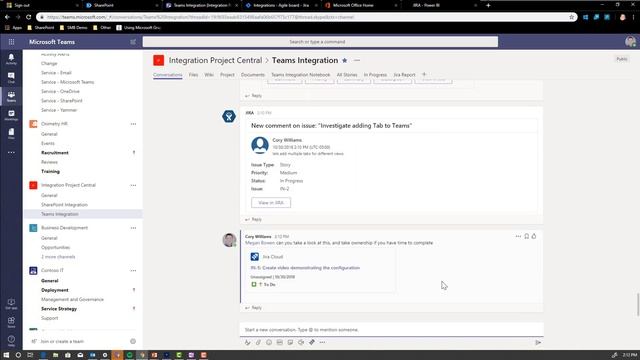Open the emoji picker
This screenshot has width=640, height=360.
tap(269, 342)
